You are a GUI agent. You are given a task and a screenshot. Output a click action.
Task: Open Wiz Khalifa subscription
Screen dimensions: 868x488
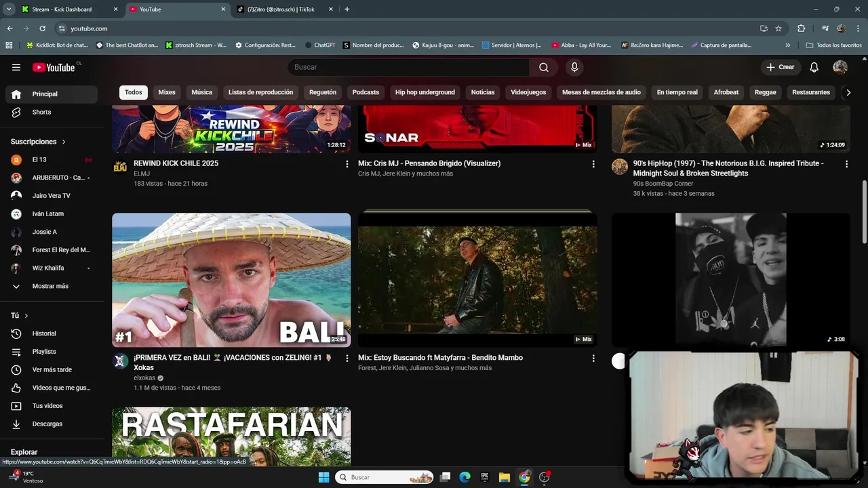point(52,268)
